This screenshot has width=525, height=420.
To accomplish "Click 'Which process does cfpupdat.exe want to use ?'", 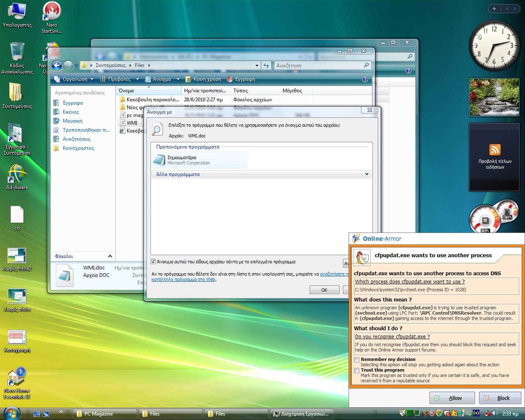I will [x=410, y=282].
